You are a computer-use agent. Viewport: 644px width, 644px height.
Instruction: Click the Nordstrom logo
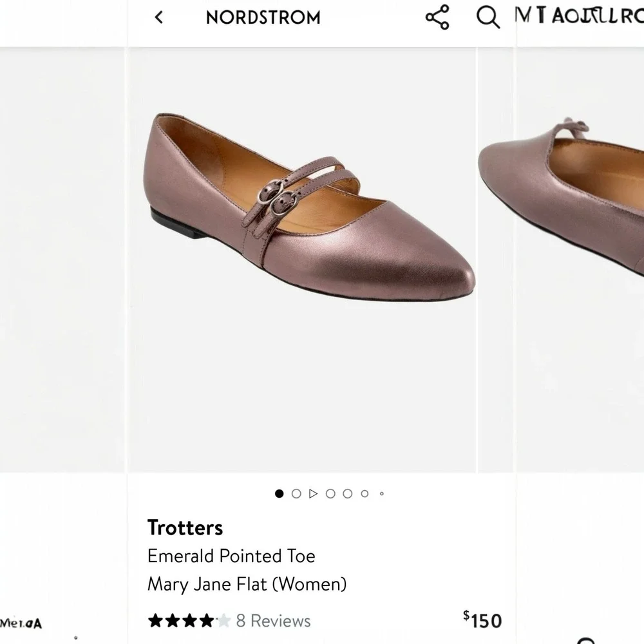click(x=263, y=17)
